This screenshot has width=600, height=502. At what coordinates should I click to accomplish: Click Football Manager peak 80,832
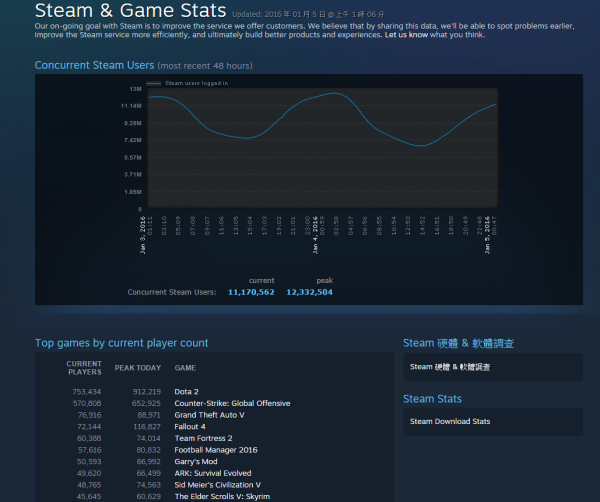[149, 450]
